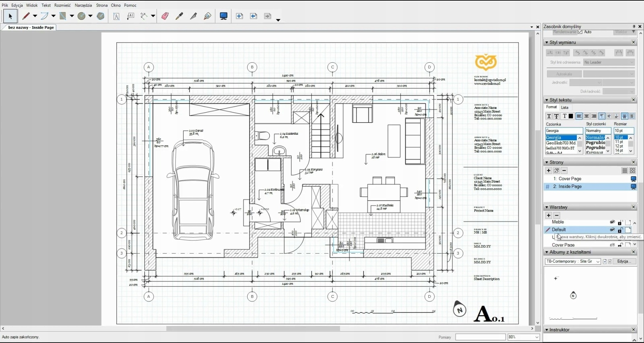Screen dimensions: 644x343
Task: Toggle the lock on the Default layer
Action: (620, 230)
